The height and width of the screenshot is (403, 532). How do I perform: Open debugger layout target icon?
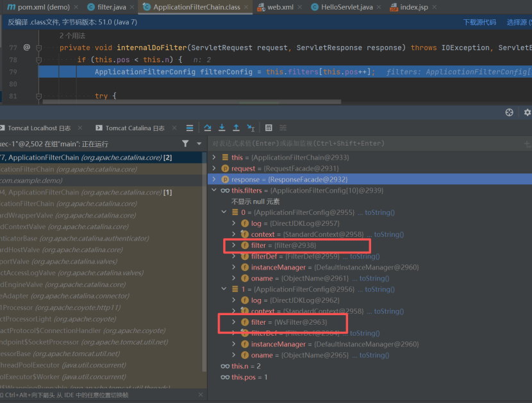pos(509,112)
